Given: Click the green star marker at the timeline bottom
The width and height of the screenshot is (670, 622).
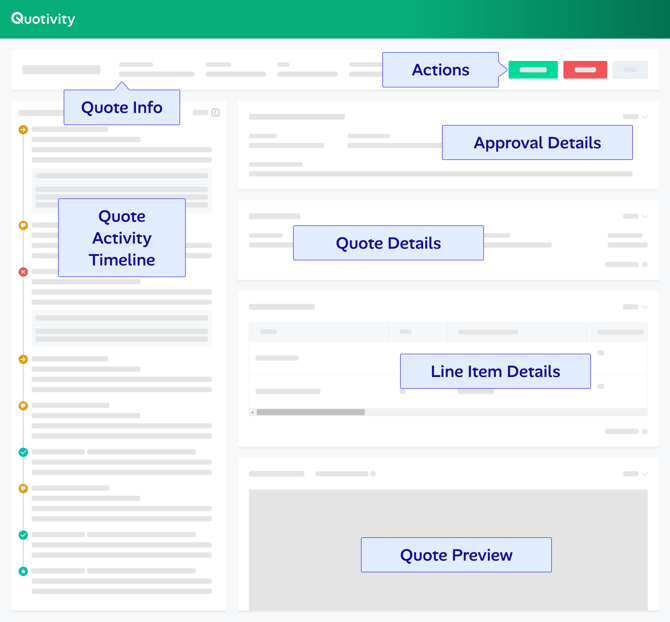Looking at the screenshot, I should (x=23, y=571).
